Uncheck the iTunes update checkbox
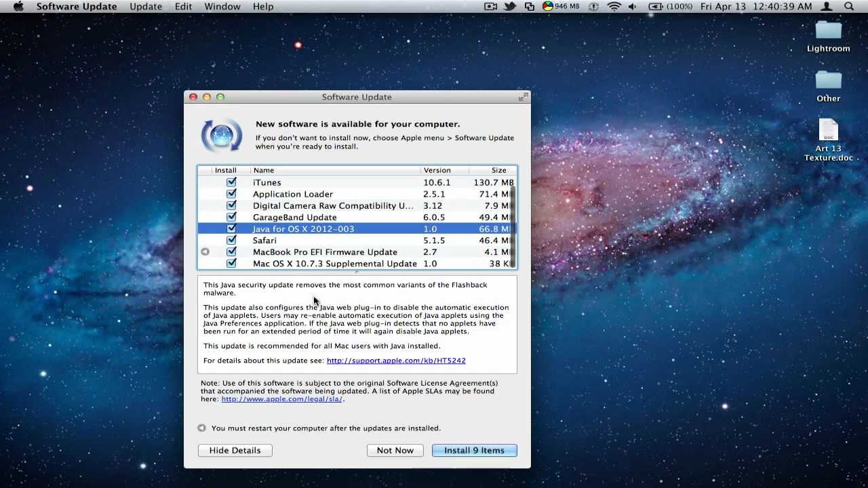This screenshot has height=488, width=868. pos(231,182)
